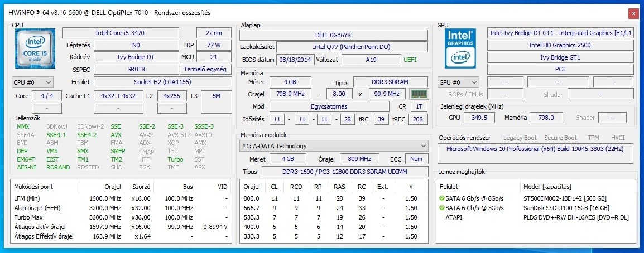
Task: Click the TDP value 77 W
Action: pyautogui.click(x=214, y=45)
